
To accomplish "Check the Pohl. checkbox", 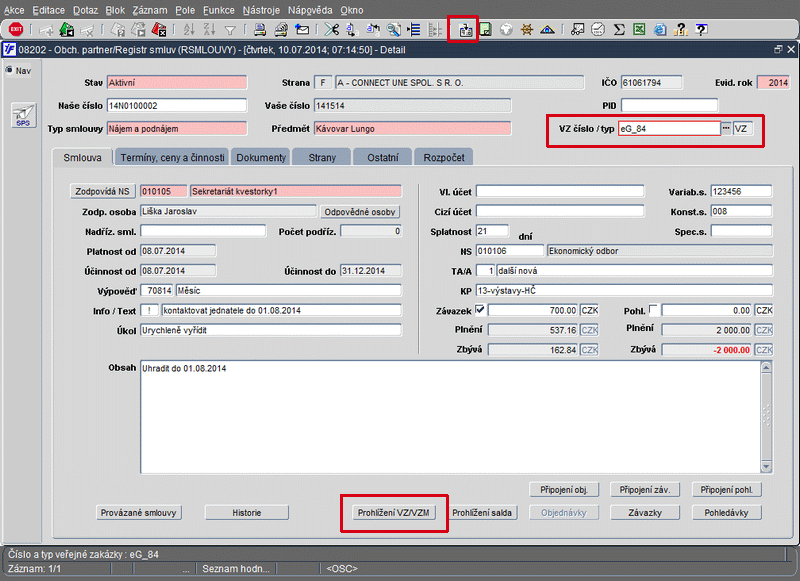I will point(654,309).
